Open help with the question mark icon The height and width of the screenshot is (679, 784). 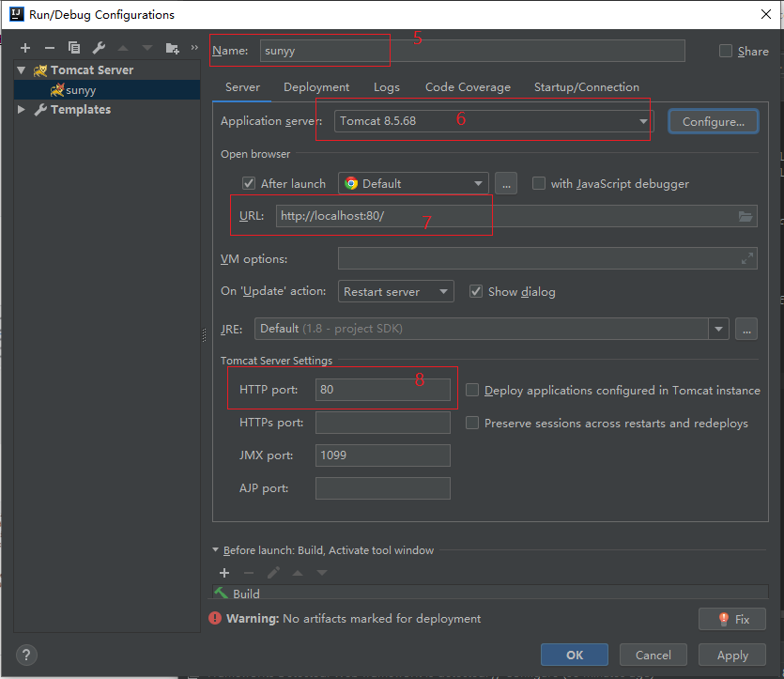click(26, 655)
